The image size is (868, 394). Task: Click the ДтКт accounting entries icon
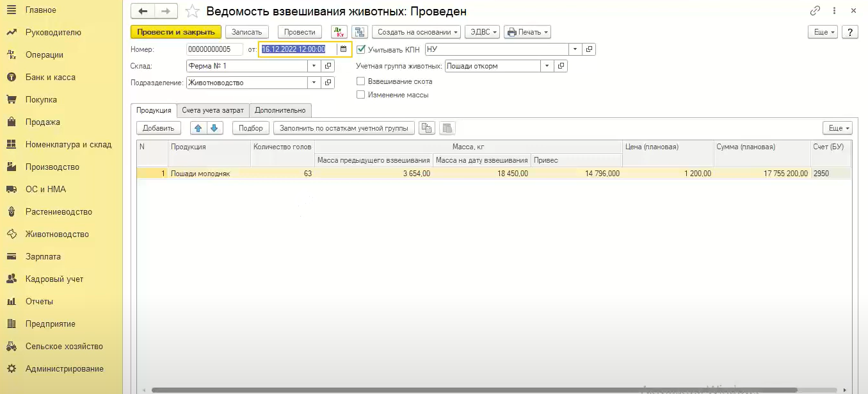click(x=339, y=32)
